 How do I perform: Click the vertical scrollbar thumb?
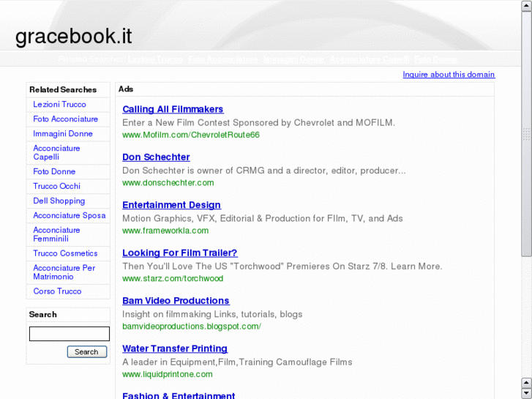526,134
